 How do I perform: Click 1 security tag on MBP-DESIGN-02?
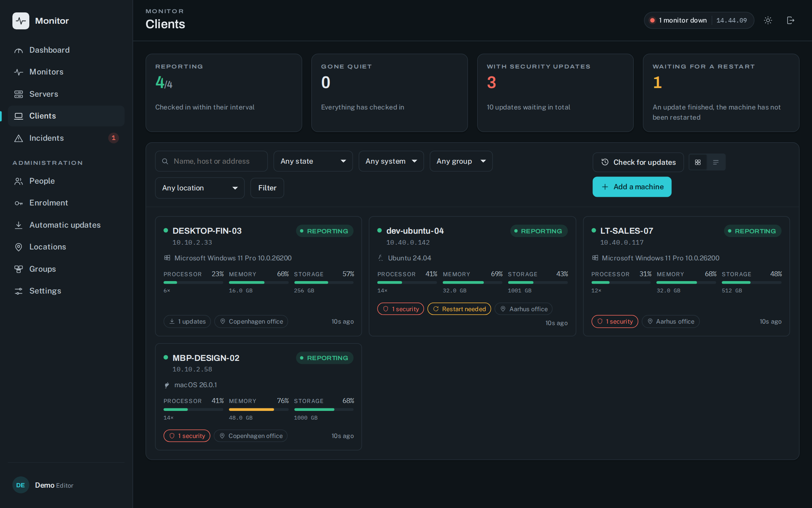click(187, 436)
